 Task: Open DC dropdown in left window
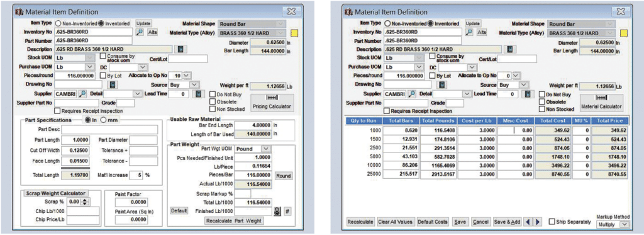pyautogui.click(x=143, y=67)
